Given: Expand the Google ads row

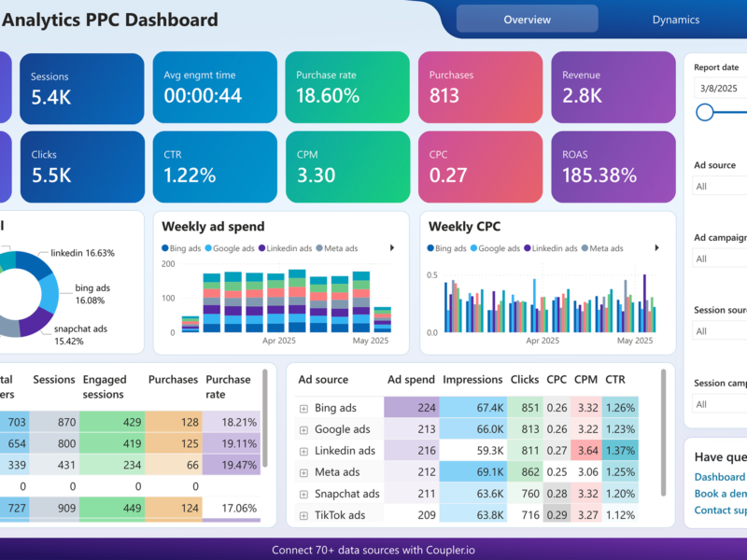Looking at the screenshot, I should [x=303, y=430].
